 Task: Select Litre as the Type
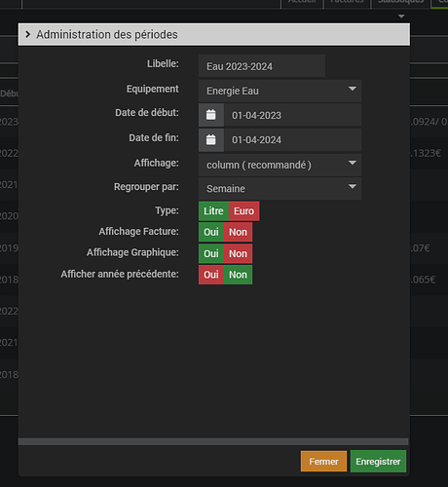(x=213, y=211)
